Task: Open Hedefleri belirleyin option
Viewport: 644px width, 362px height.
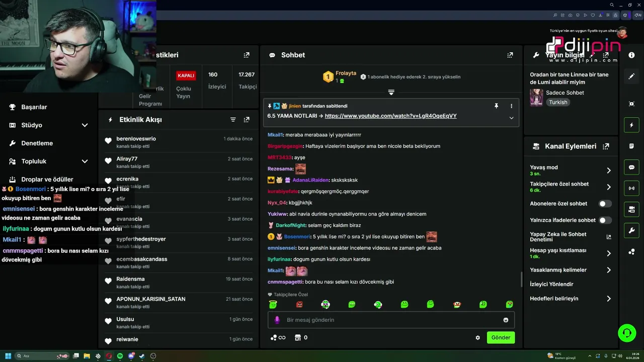Action: pyautogui.click(x=571, y=299)
